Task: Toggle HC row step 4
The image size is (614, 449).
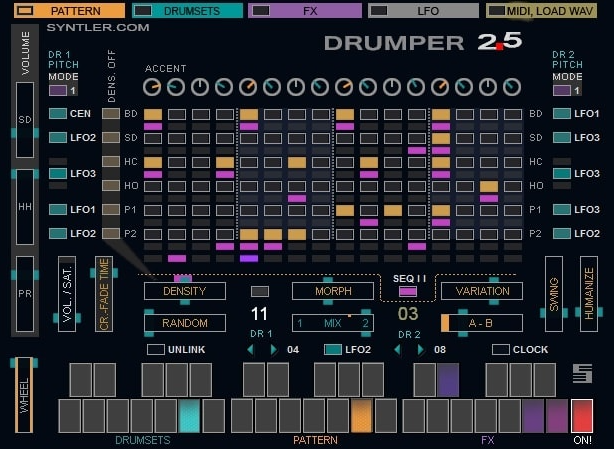Action: [225, 162]
